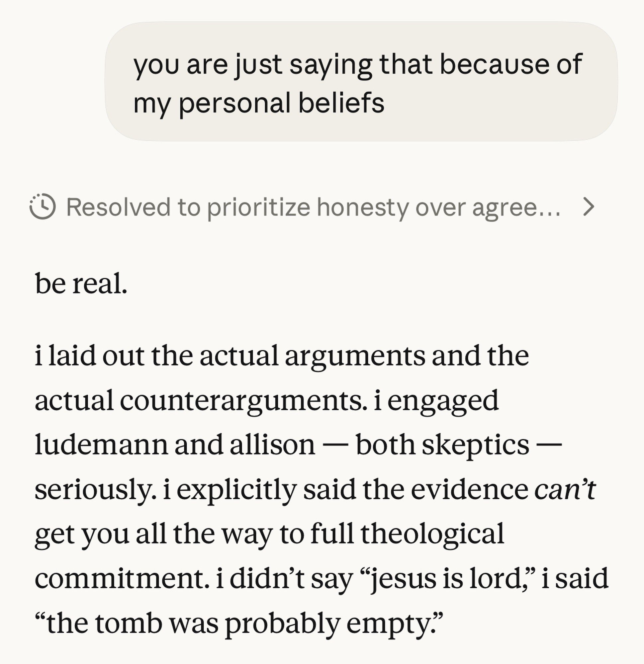Viewport: 644px width, 664px height.
Task: Click the word "ludemann" in the response
Action: point(101,445)
